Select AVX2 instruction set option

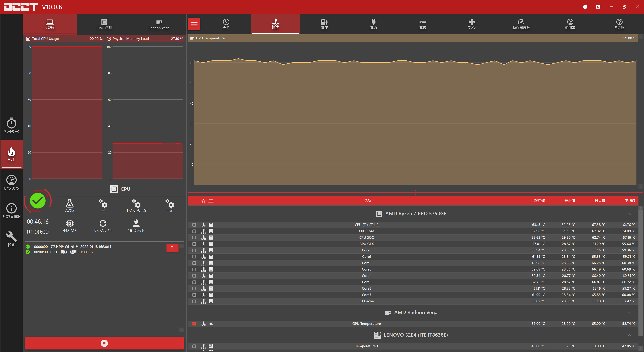click(70, 206)
